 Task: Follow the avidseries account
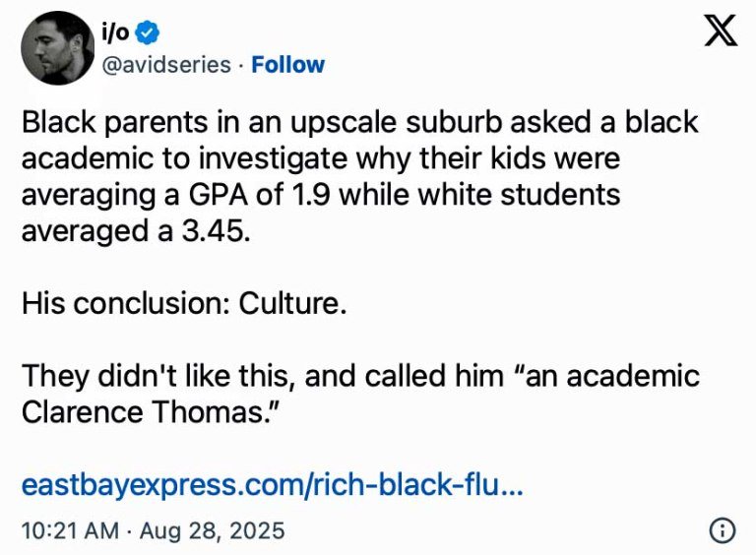287,65
